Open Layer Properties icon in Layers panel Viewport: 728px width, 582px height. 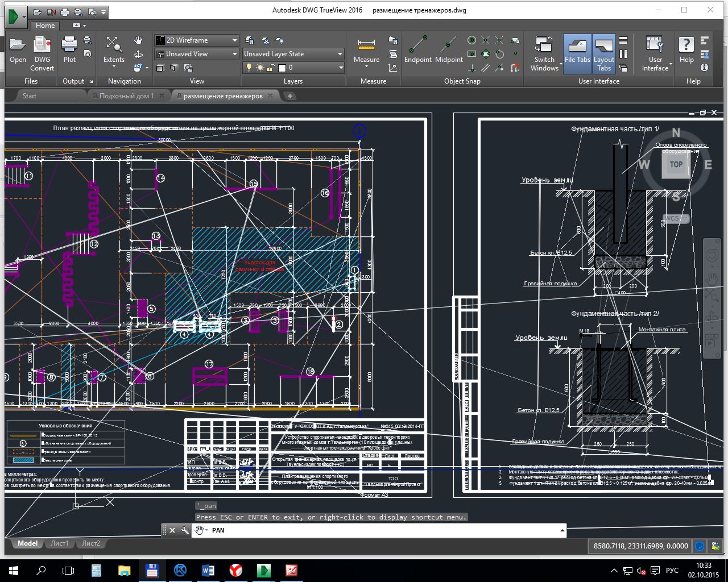249,40
